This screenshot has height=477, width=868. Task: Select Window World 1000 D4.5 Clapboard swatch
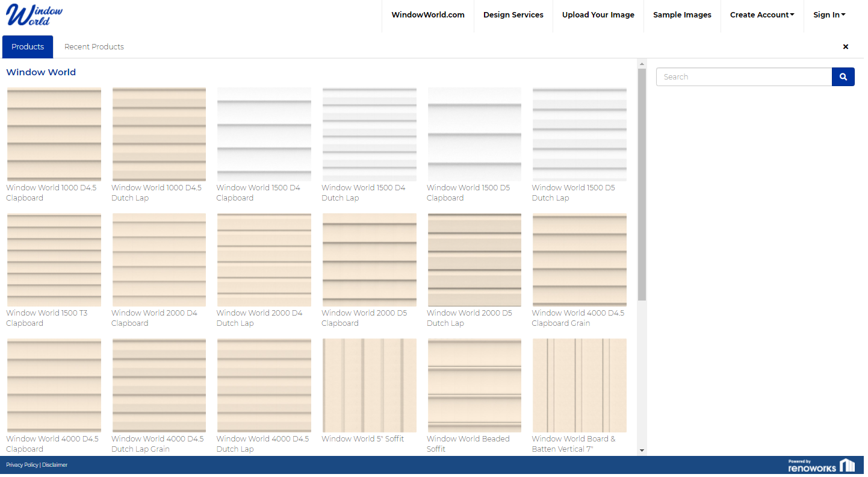click(x=54, y=135)
